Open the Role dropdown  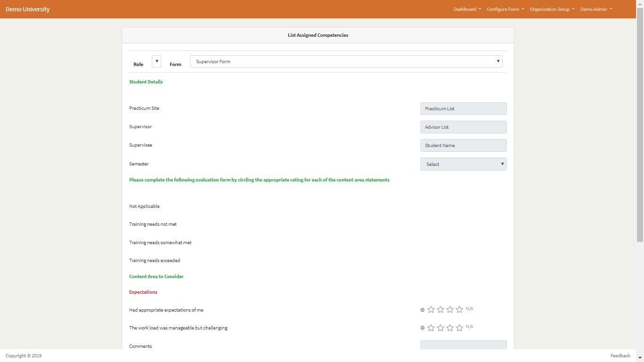pyautogui.click(x=156, y=61)
